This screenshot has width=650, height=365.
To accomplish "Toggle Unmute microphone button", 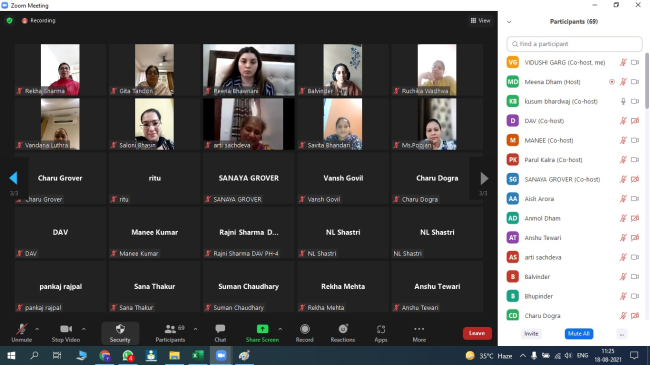I will tap(22, 333).
